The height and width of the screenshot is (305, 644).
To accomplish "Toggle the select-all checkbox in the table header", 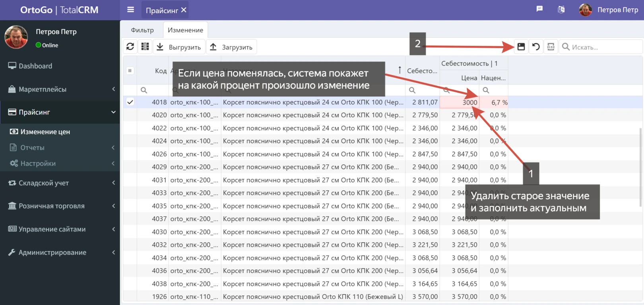I will click(130, 71).
